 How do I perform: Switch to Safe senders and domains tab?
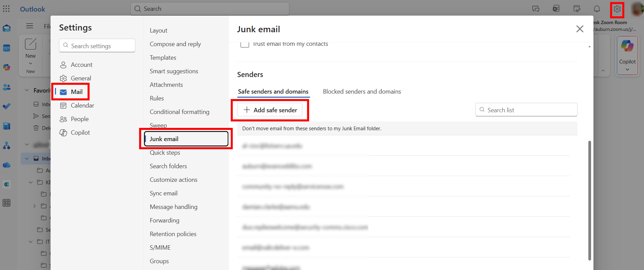point(273,92)
